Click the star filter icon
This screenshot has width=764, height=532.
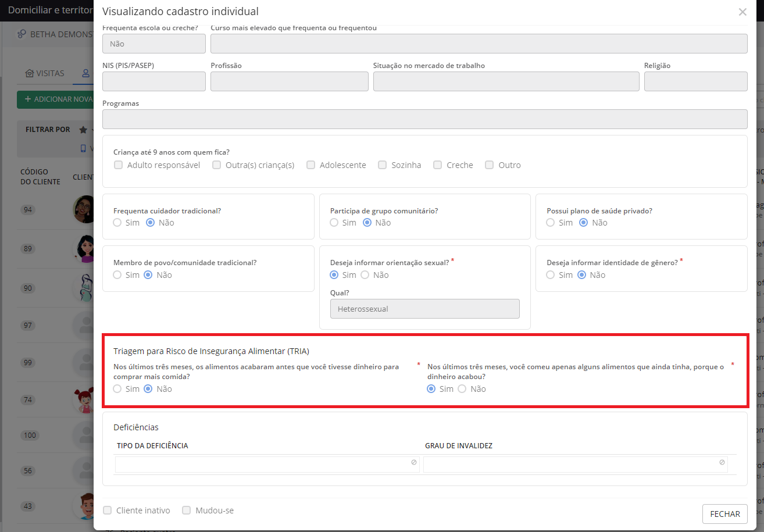click(83, 130)
